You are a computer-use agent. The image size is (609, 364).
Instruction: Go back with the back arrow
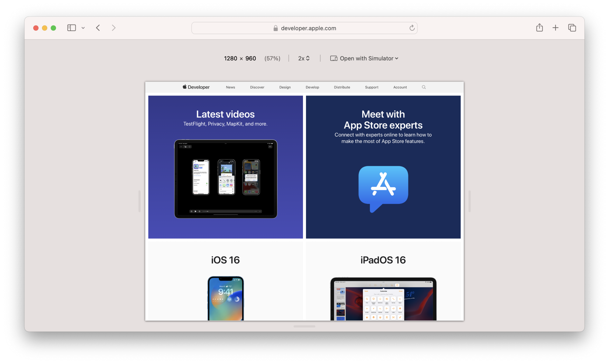tap(98, 28)
